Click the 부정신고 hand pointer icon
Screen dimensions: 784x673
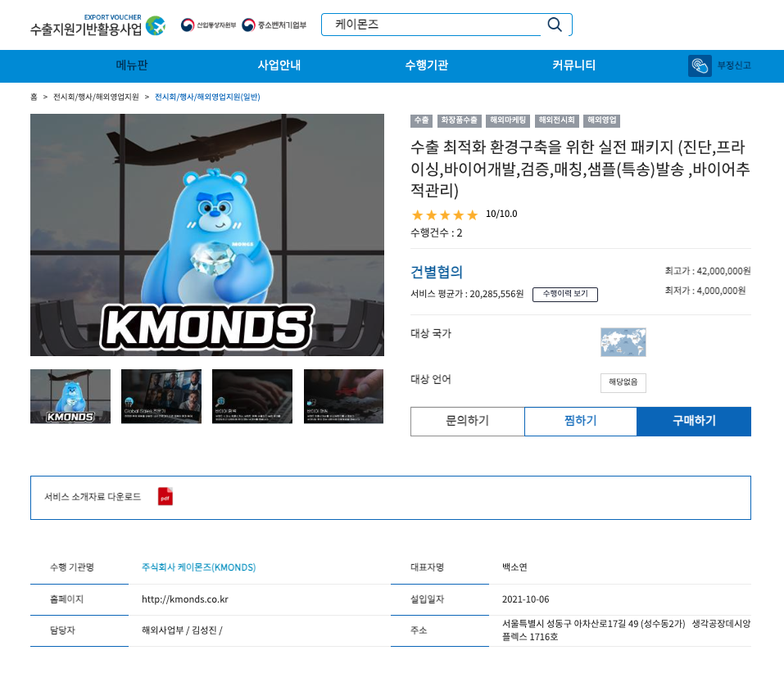(700, 65)
